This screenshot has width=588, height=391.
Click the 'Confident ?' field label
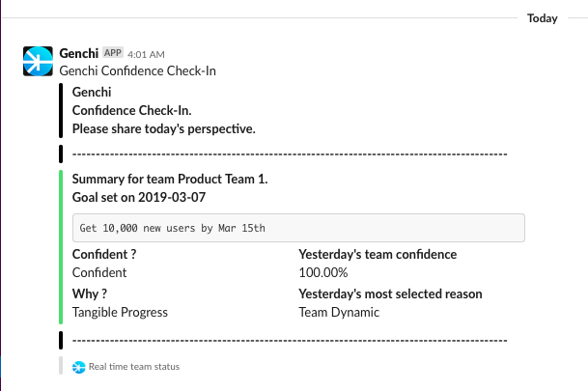pos(104,255)
